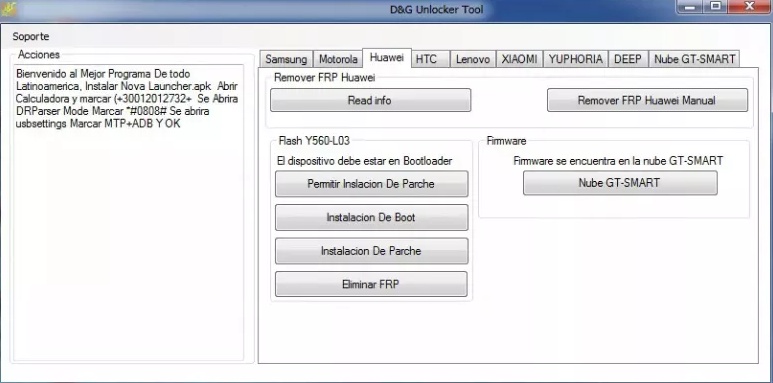Screen dimensions: 773x383
Task: Click the 'Firmware' group label
Action: [506, 141]
